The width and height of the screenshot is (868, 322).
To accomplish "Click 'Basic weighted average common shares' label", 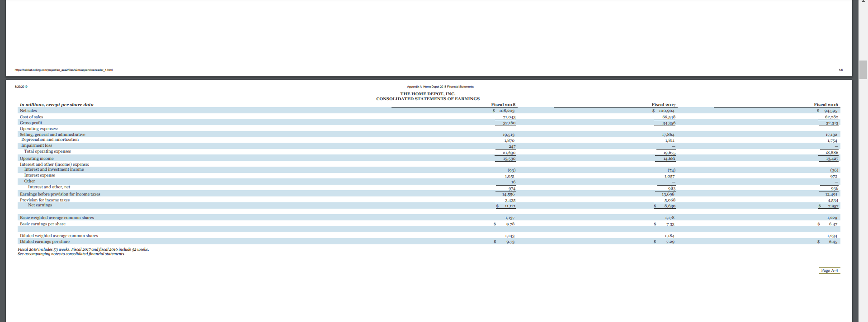I will coord(57,218).
